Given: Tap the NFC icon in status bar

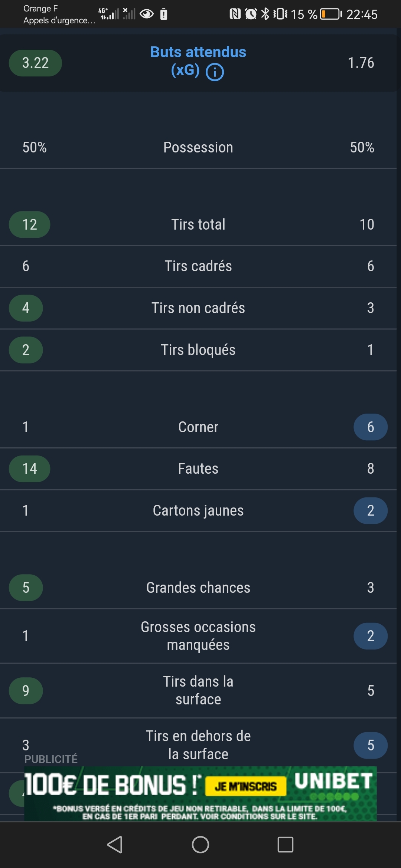Looking at the screenshot, I should point(235,14).
